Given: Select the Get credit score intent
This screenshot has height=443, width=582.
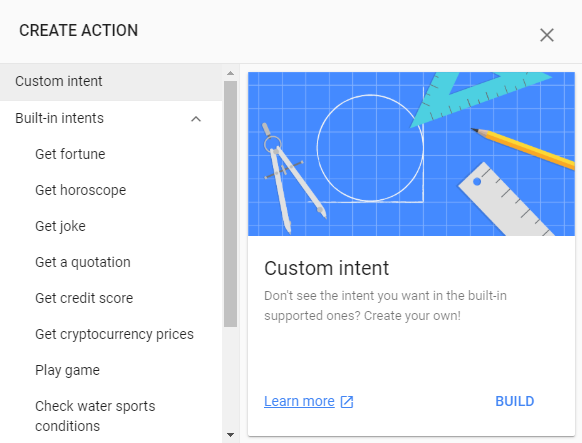Looking at the screenshot, I should pyautogui.click(x=84, y=298).
